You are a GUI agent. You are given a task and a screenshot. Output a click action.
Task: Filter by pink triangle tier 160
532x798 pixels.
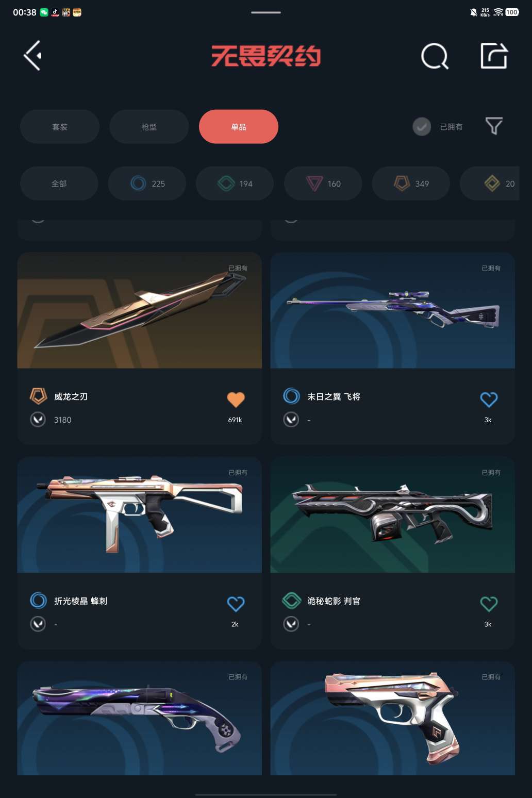click(x=323, y=184)
